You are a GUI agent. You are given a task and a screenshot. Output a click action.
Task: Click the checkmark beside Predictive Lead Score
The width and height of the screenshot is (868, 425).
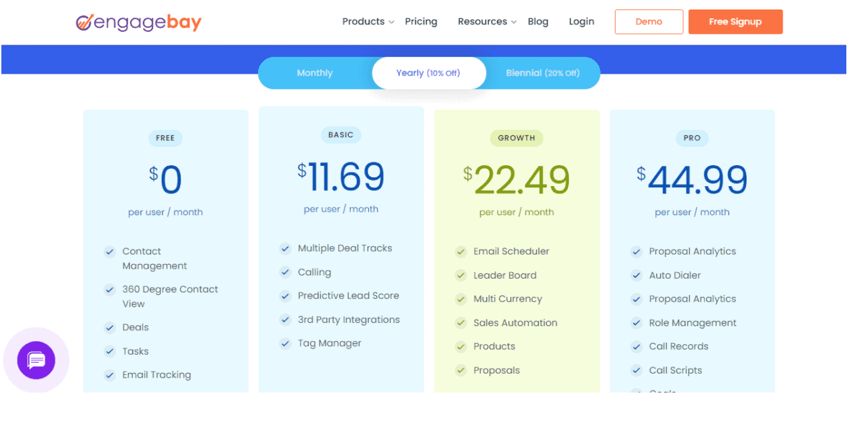[x=285, y=296]
